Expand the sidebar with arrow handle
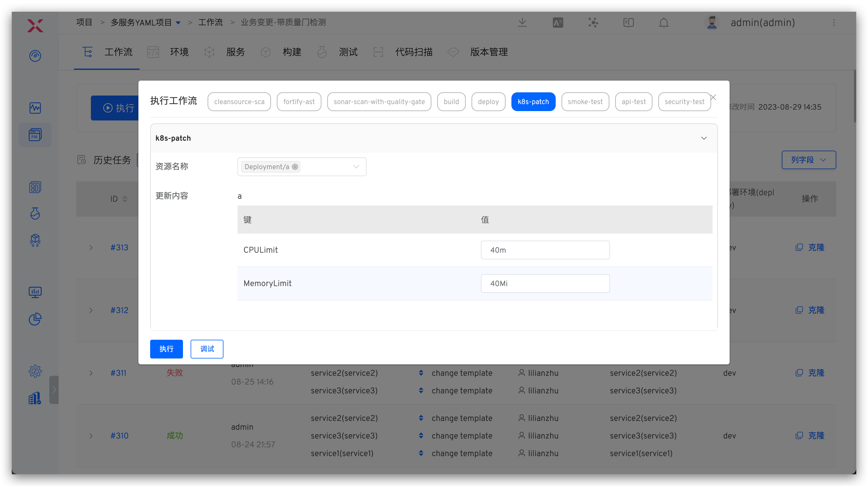868x486 pixels. tap(54, 390)
